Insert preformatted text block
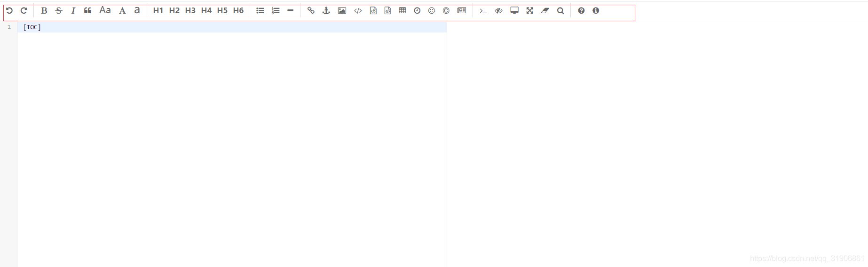 tap(373, 10)
